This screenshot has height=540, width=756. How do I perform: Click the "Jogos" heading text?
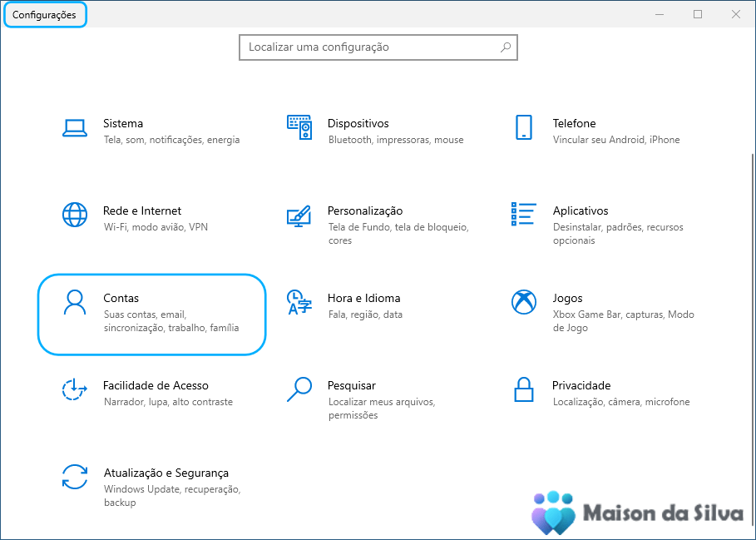click(567, 299)
